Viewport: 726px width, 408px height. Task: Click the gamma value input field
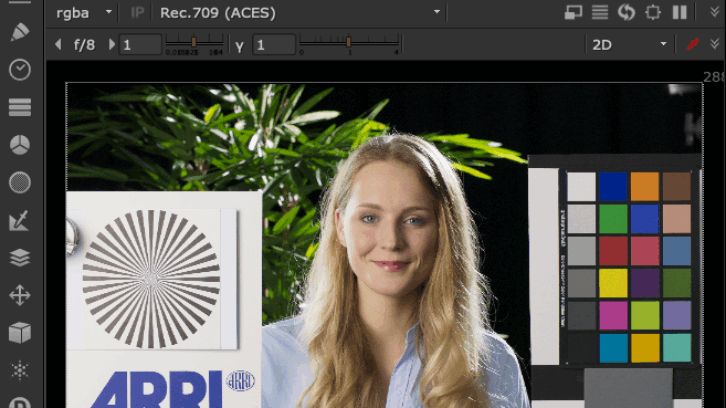click(x=273, y=45)
